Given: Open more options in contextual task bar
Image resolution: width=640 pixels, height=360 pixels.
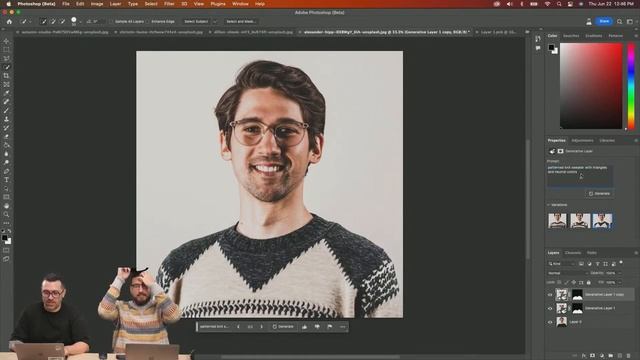Looking at the screenshot, I should tap(342, 327).
